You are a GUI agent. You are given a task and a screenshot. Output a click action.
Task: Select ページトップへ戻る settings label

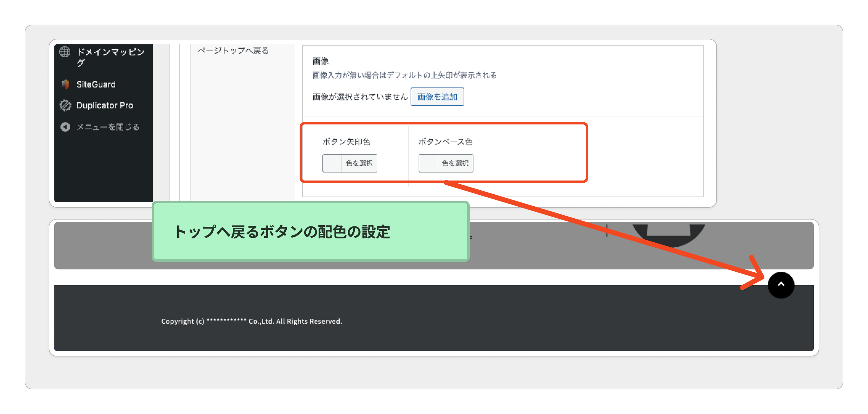233,51
